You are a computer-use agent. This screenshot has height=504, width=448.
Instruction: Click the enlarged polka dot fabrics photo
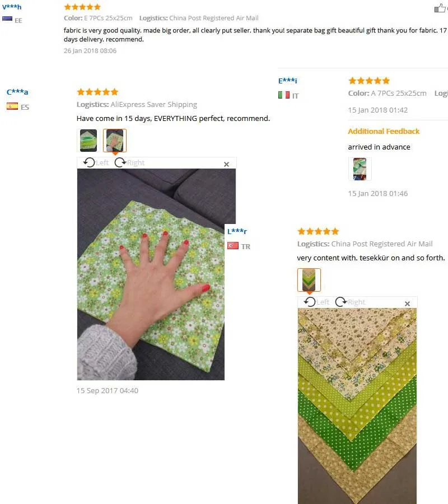pyautogui.click(x=357, y=406)
